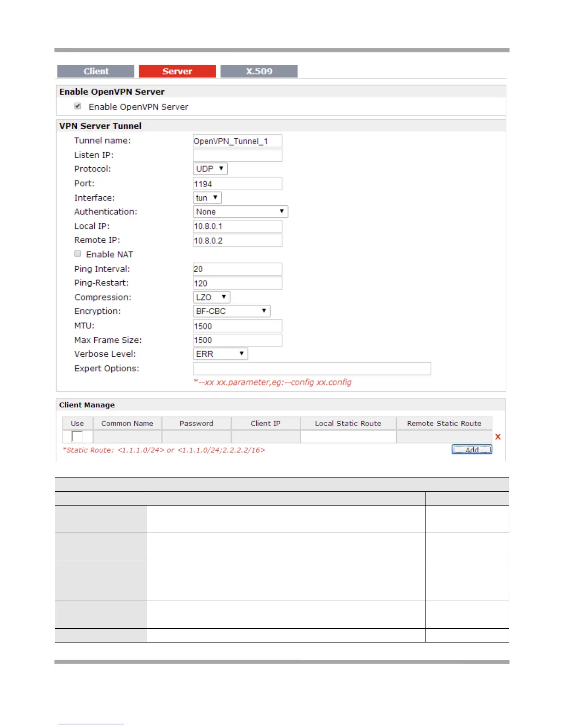Click the Client Manage section title
Viewport: 563px width, 728px height.
tap(87, 405)
